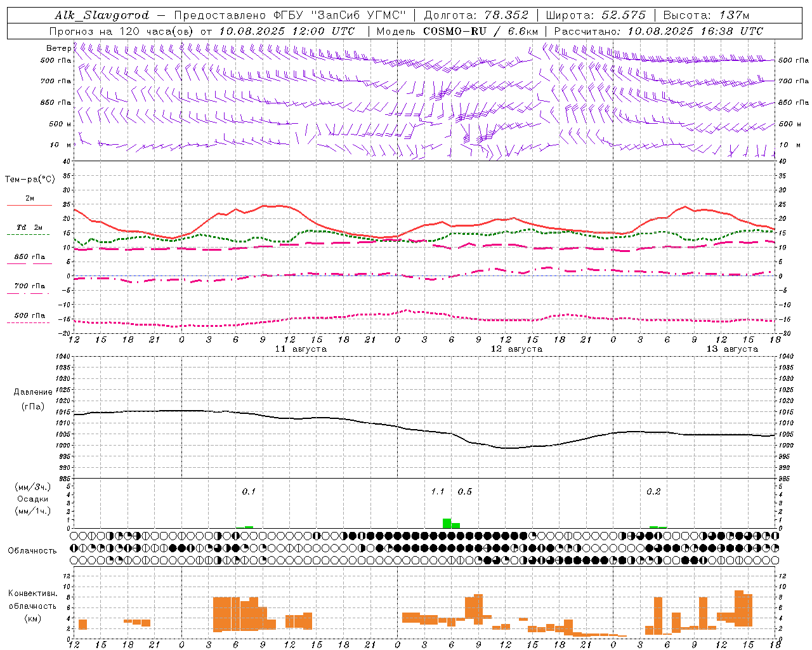Select the provider text ФГБУ "ЗапСиб УГМС"
The width and height of the screenshot is (812, 650).
[x=341, y=15]
